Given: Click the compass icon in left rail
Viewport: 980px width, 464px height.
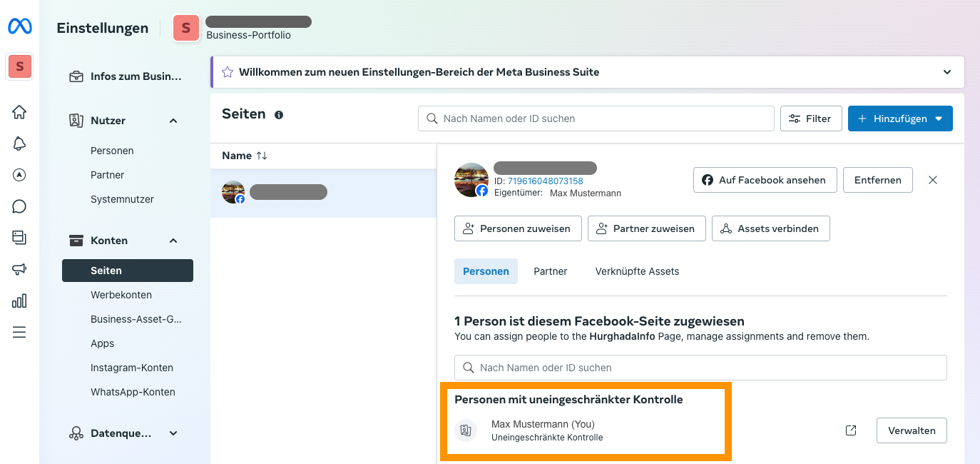Looking at the screenshot, I should [x=19, y=175].
